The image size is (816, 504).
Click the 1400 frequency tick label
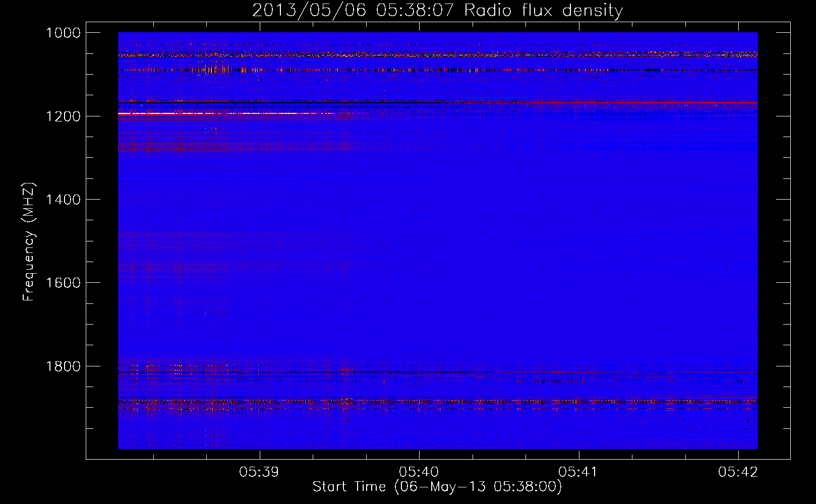click(63, 200)
